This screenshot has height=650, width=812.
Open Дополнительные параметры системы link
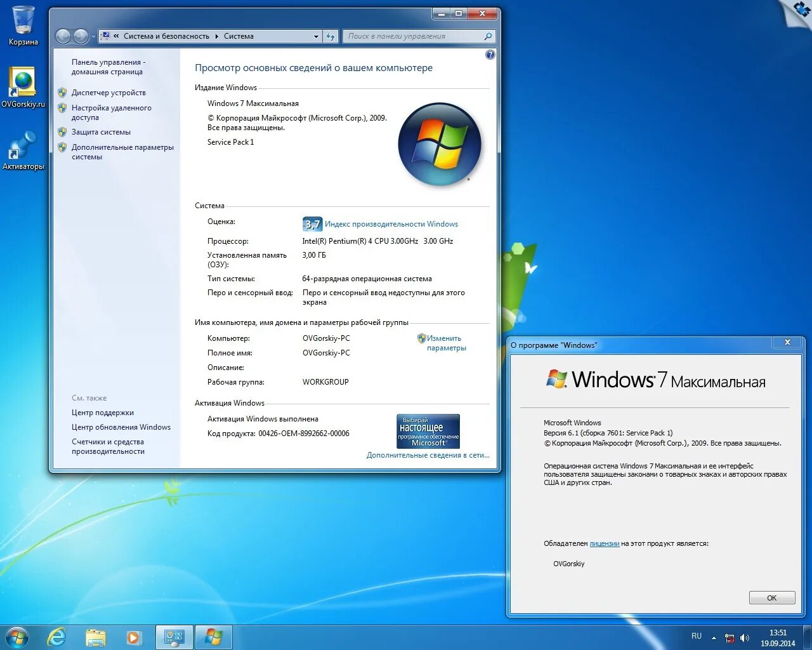click(122, 152)
